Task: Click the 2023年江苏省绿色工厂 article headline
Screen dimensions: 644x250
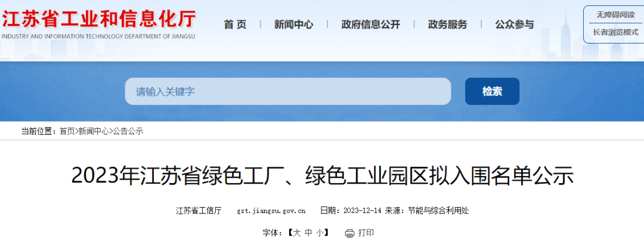Action: (x=322, y=177)
